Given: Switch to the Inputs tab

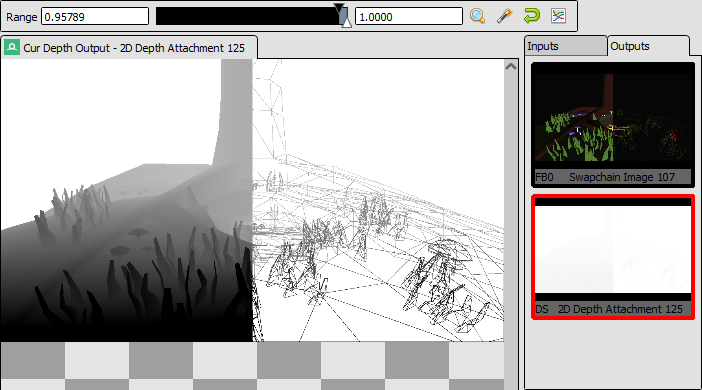Looking at the screenshot, I should 565,46.
